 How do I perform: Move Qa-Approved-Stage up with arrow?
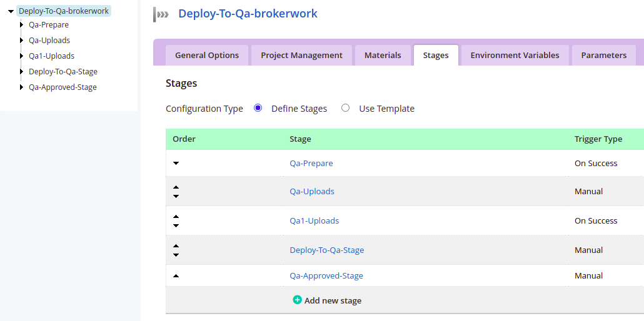(x=176, y=275)
